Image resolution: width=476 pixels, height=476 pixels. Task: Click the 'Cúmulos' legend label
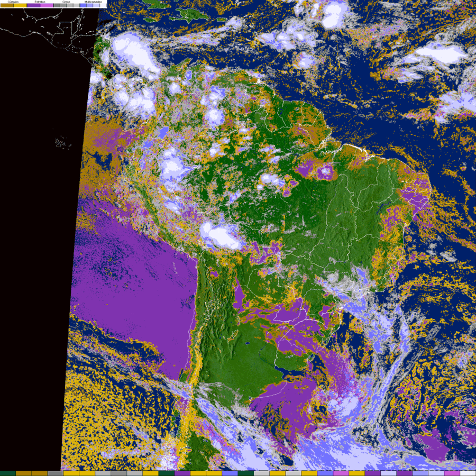[13, 2]
